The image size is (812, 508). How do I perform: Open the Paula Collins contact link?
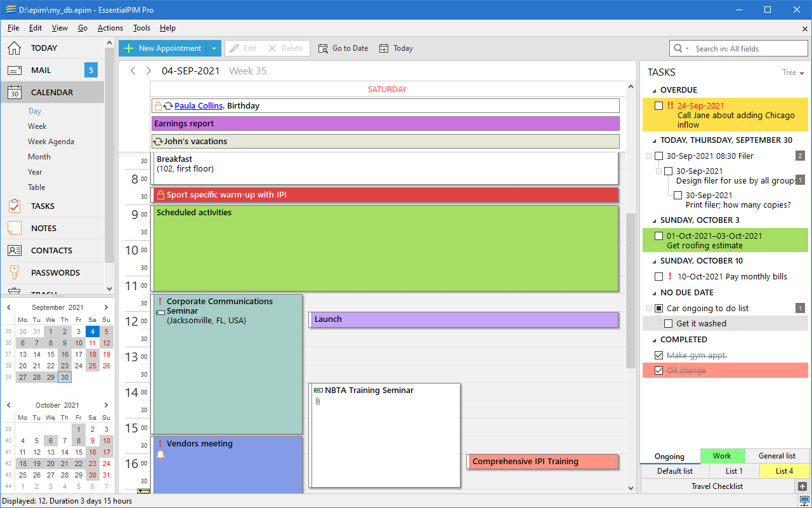coord(199,106)
